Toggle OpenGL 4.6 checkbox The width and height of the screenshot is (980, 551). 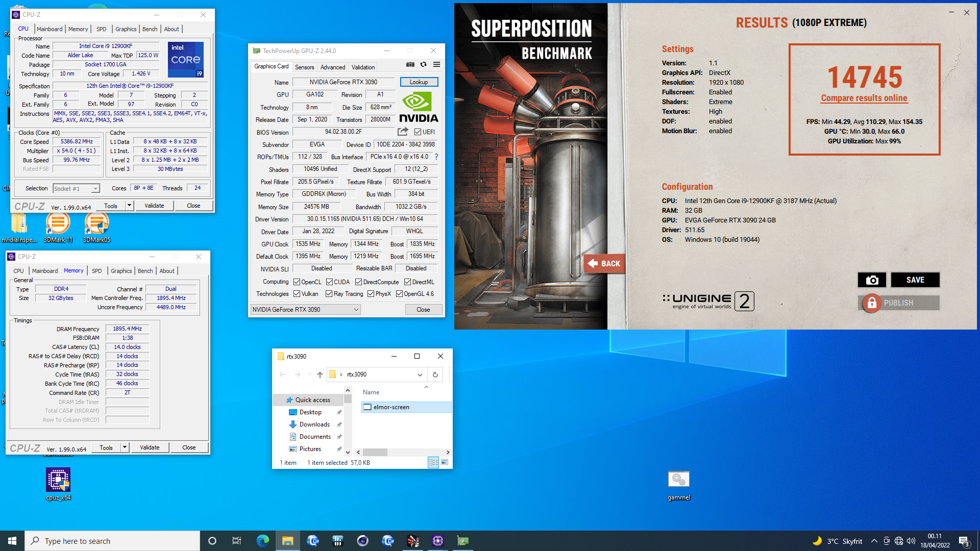coord(400,294)
